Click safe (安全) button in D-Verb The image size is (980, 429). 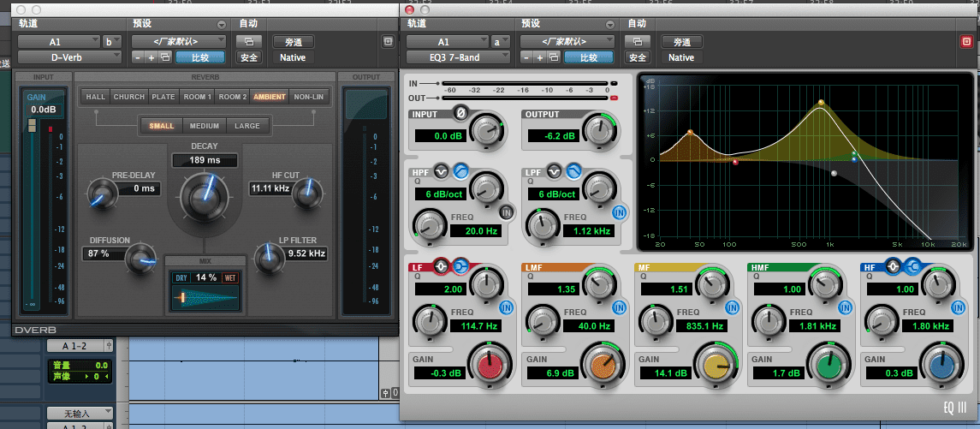click(249, 57)
